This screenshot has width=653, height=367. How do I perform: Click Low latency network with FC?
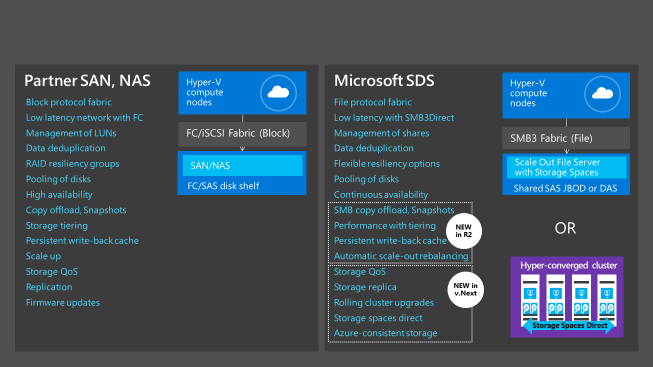click(x=85, y=117)
